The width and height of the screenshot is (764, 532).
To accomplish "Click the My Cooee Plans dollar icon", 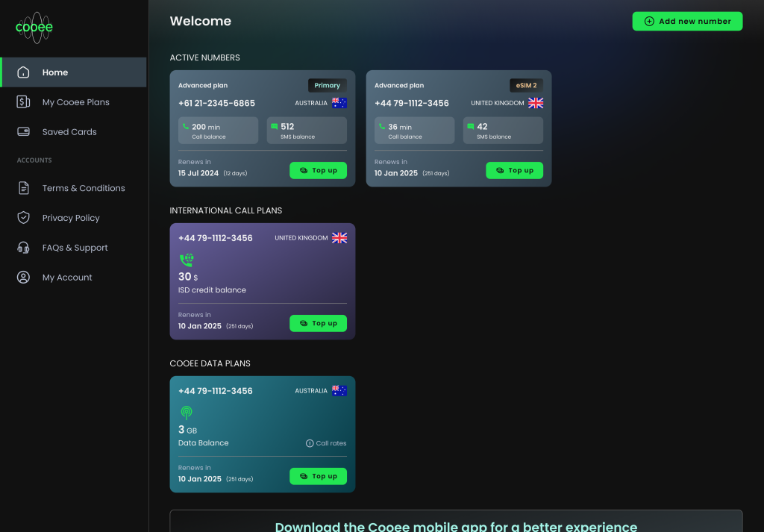I will click(x=23, y=102).
